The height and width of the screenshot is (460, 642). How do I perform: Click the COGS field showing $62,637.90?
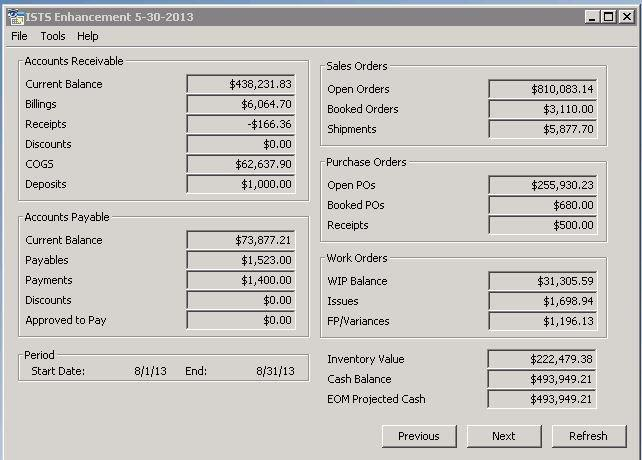coord(241,164)
